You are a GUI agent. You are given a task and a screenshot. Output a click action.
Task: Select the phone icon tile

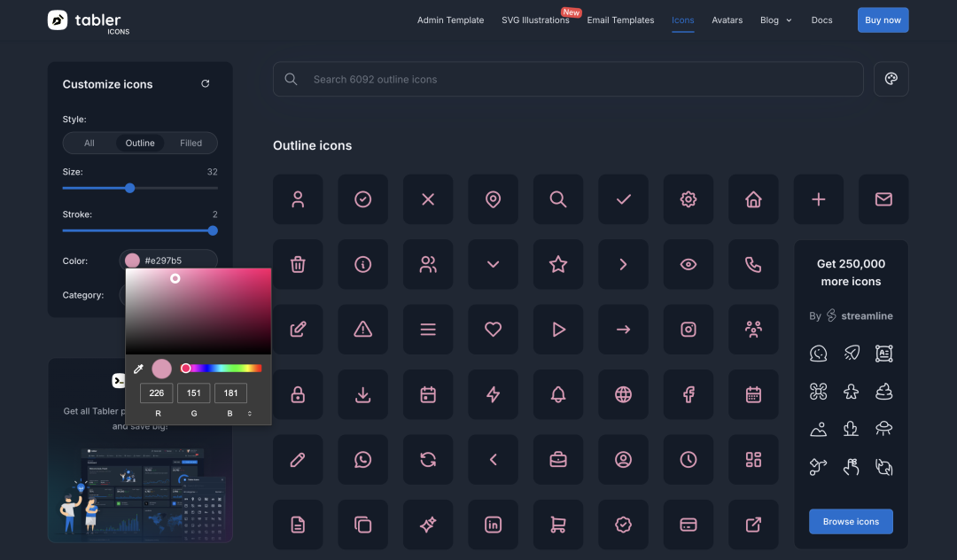point(753,264)
